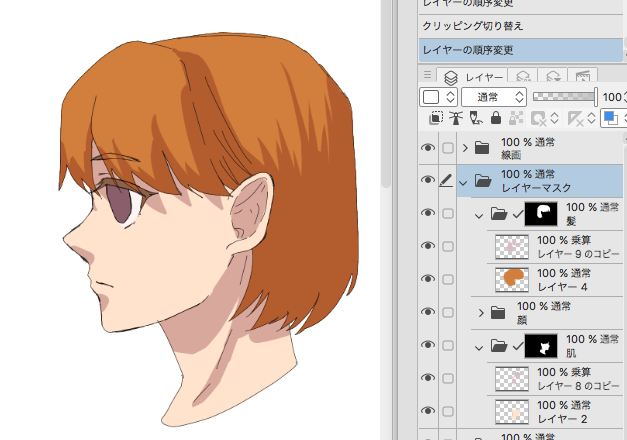Viewport: 627px width, 440px height.
Task: Hide the 線画 folder with eye icon
Action: coord(429,148)
